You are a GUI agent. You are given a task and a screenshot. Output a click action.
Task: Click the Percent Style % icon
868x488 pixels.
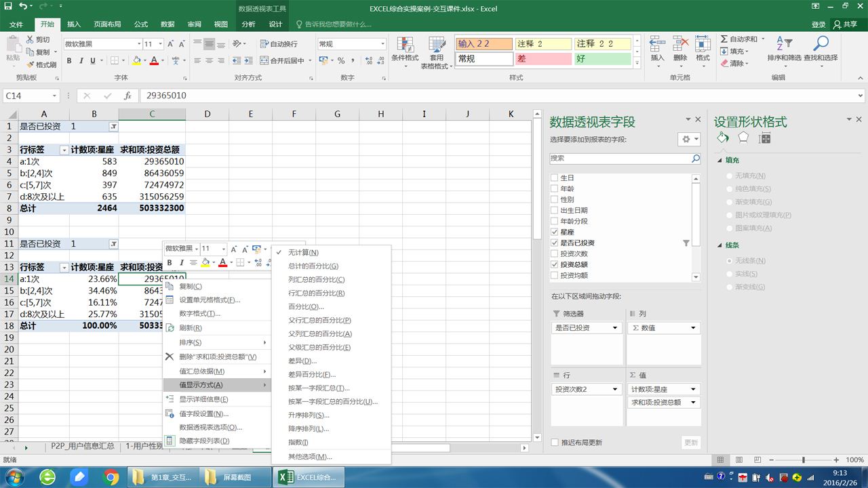click(341, 60)
